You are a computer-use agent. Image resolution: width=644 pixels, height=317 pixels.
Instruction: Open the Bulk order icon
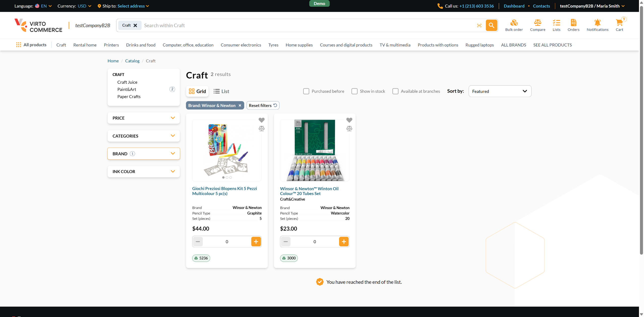click(514, 23)
